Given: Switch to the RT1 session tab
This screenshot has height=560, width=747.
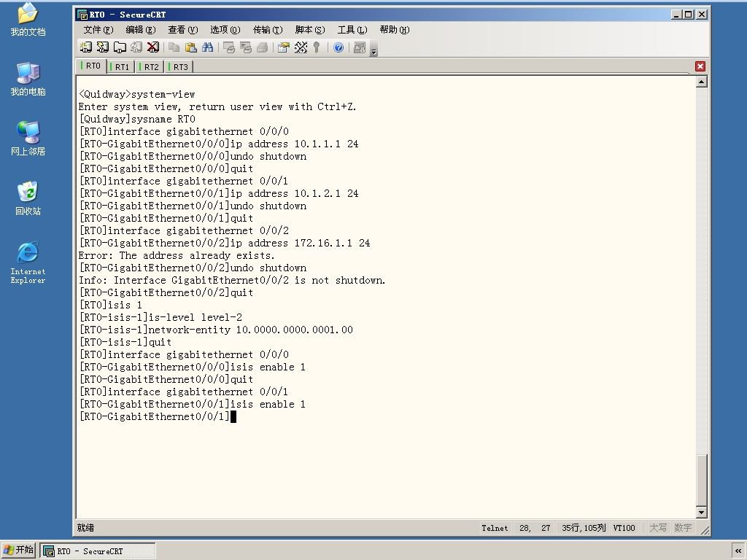Looking at the screenshot, I should 120,66.
